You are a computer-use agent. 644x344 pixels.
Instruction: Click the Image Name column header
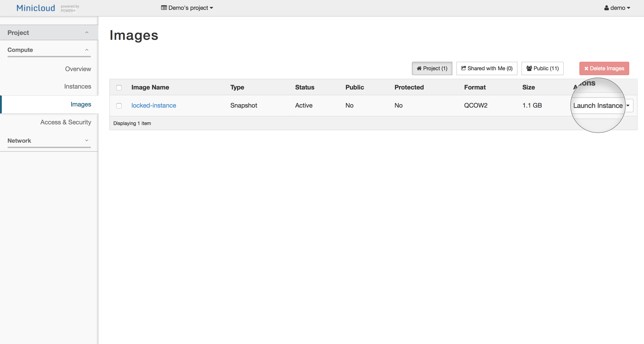tap(150, 87)
